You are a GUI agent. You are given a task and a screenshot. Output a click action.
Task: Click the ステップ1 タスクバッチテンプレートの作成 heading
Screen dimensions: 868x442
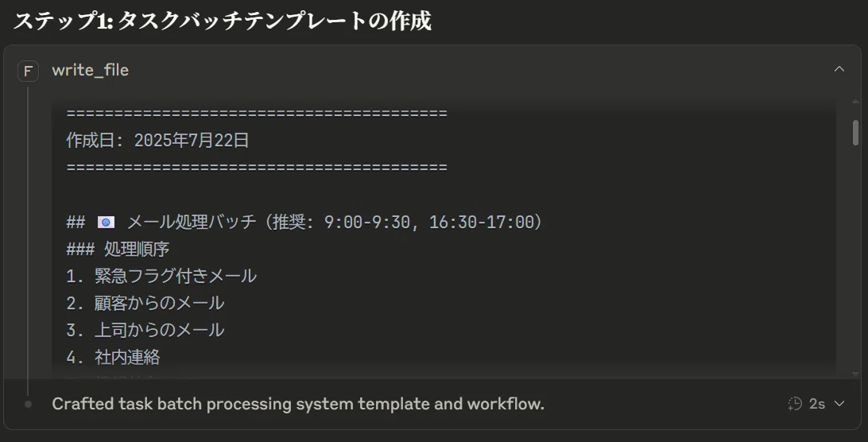[222, 21]
